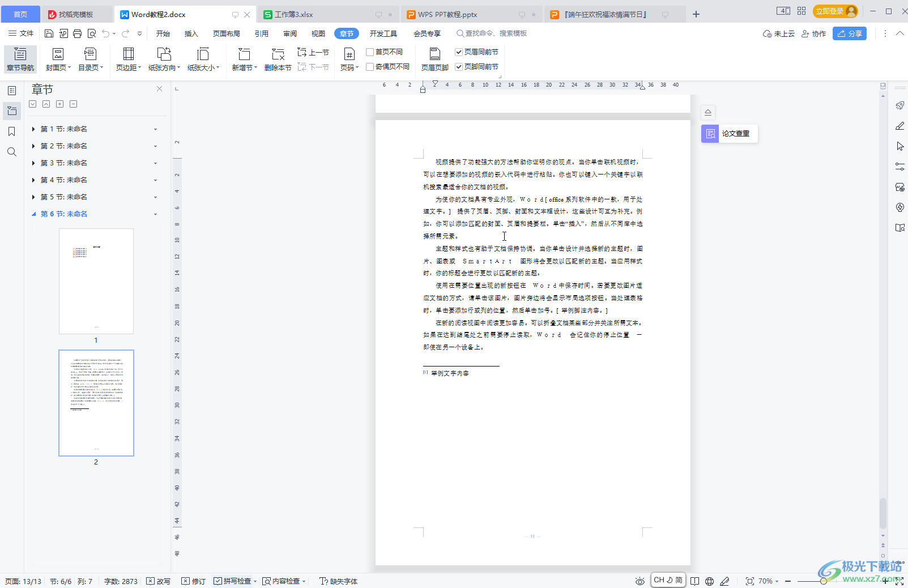This screenshot has height=588, width=908.
Task: Open the bookmark panel in left sidebar
Action: tap(12, 131)
